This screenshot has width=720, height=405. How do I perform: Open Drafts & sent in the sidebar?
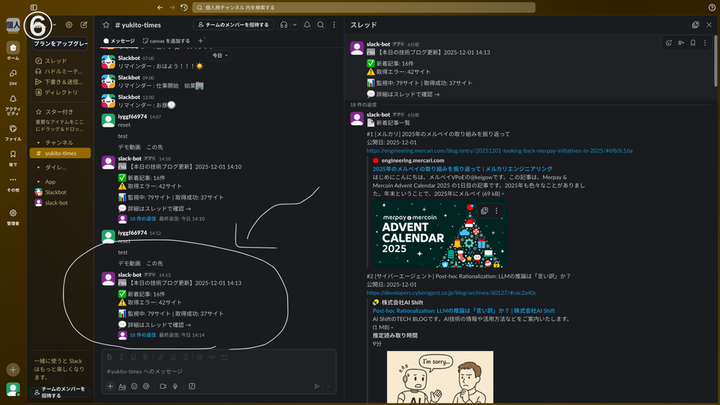59,82
